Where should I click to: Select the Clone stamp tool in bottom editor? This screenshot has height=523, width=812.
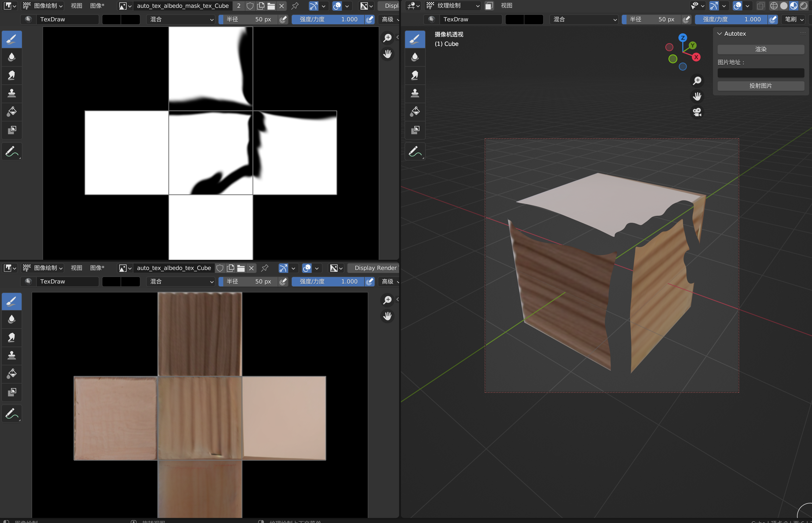pyautogui.click(x=11, y=355)
